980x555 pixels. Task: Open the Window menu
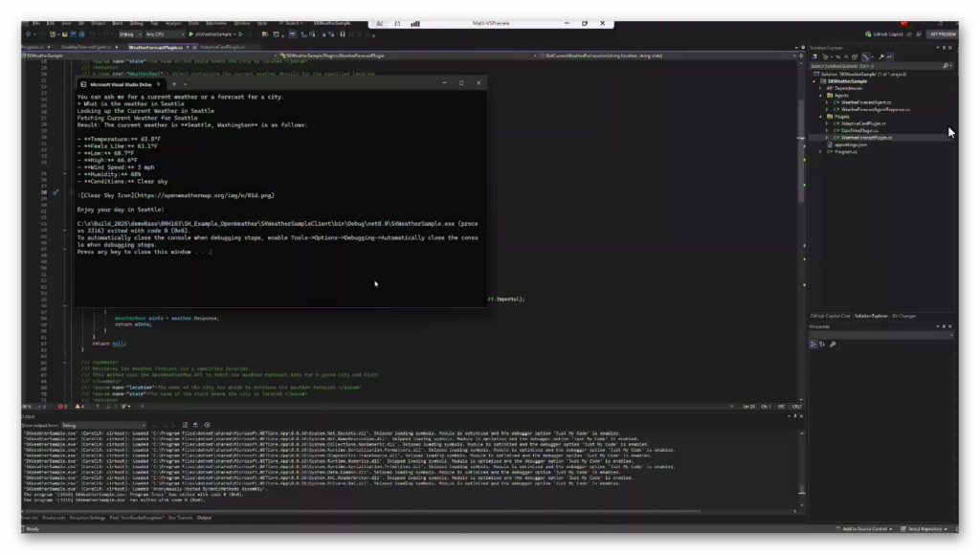[x=242, y=23]
